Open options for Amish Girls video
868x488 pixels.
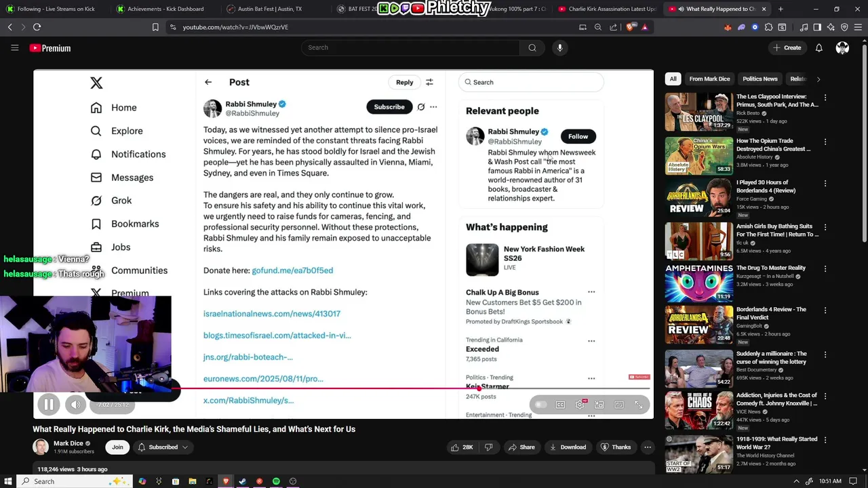(825, 227)
